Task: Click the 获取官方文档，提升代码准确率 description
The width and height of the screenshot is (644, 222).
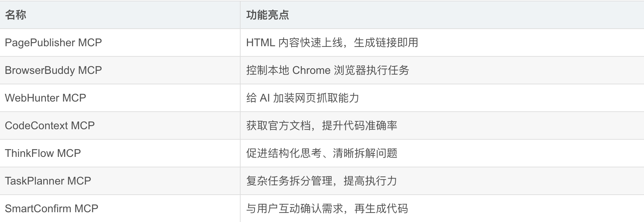Action: point(321,126)
